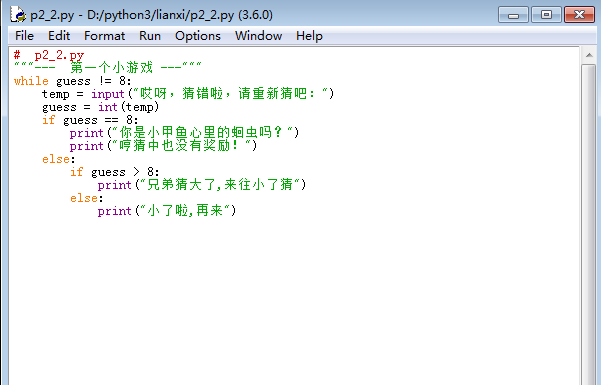This screenshot has height=385, width=601.
Task: Click the 'if guess == 8:' line
Action: [90, 120]
